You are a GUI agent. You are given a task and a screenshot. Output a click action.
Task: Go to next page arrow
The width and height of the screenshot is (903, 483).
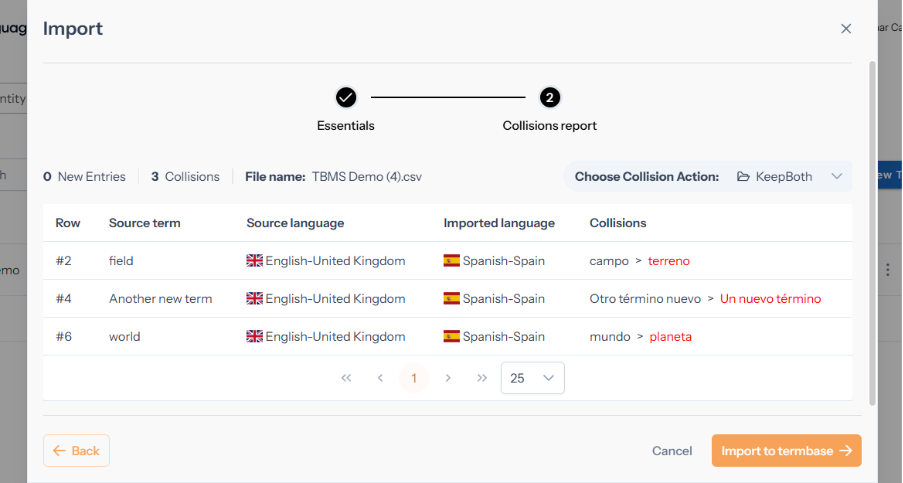coord(448,378)
